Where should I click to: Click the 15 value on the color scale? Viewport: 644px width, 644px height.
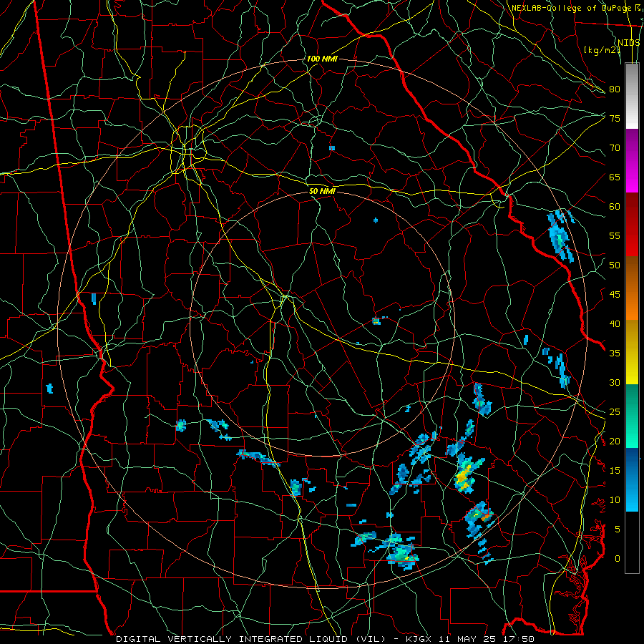point(615,471)
